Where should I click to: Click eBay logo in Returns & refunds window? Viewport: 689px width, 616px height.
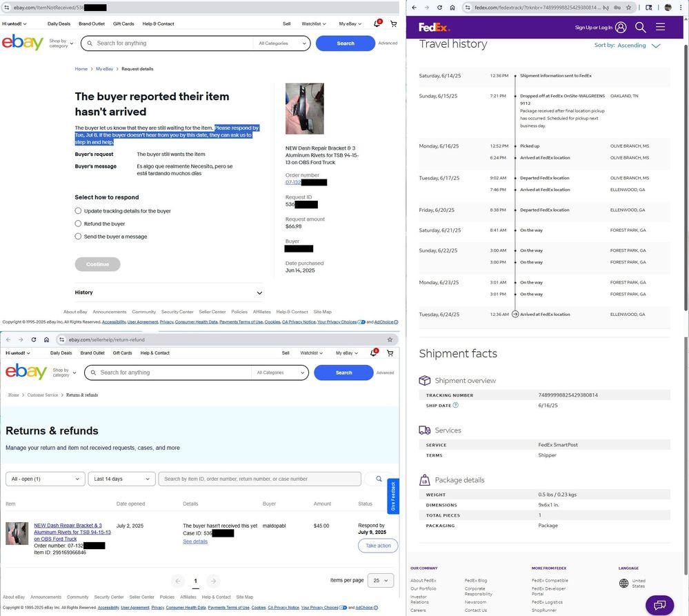click(26, 372)
